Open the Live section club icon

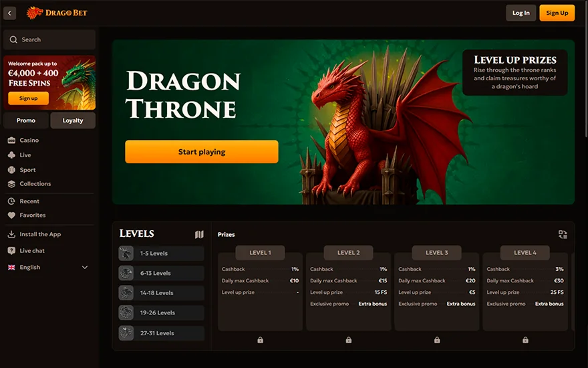[x=11, y=155]
